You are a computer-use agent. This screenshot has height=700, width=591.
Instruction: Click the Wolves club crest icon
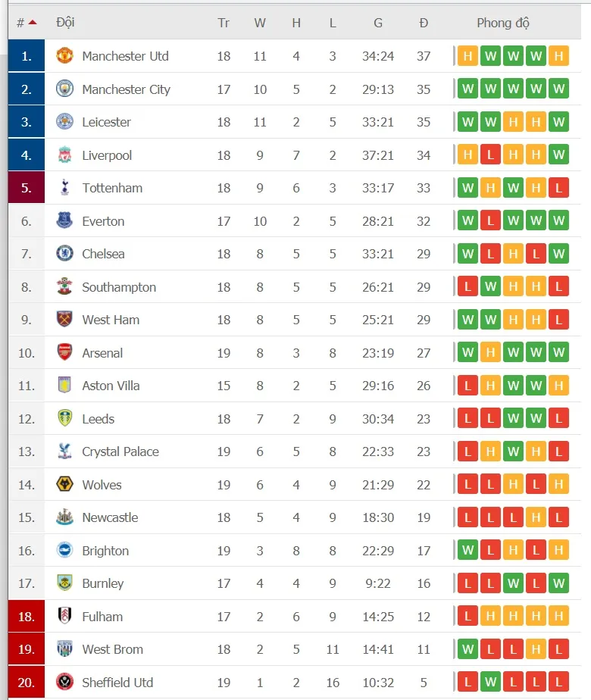point(65,485)
